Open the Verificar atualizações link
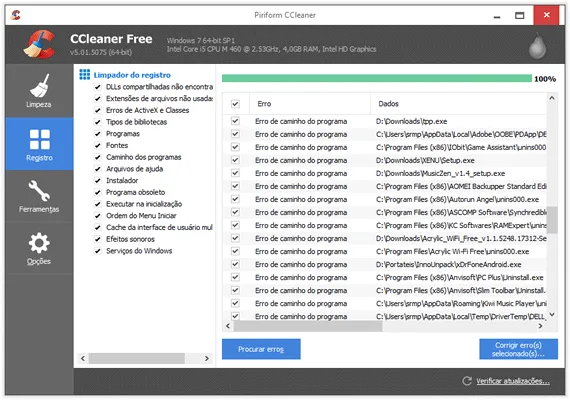570x400 pixels. point(513,381)
